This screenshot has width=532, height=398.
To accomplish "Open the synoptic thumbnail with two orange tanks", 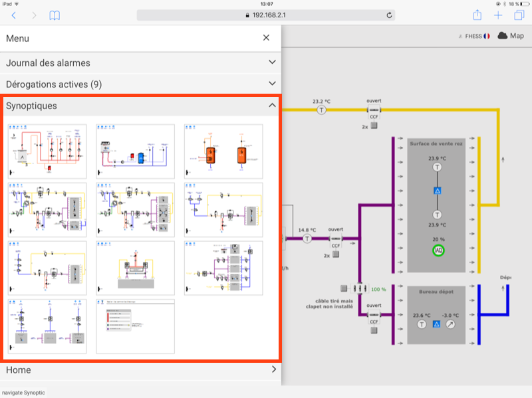I will [223, 151].
